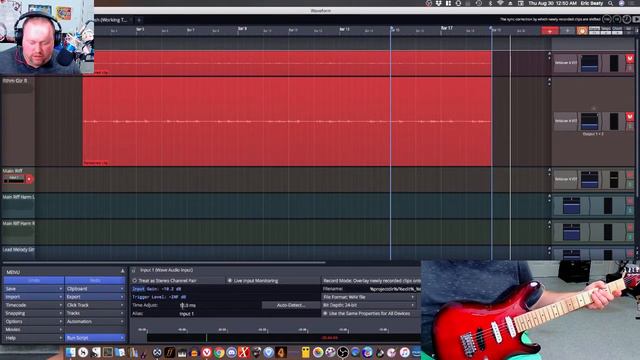Click the horizontal scrollbar below the tracks
This screenshot has width=640, height=360.
[163, 262]
